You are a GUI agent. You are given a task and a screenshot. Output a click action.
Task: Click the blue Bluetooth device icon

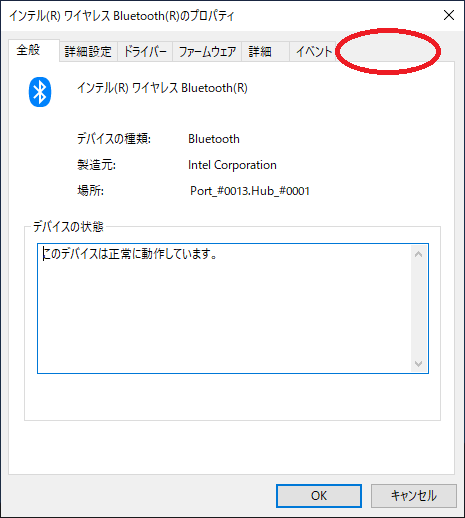(40, 92)
